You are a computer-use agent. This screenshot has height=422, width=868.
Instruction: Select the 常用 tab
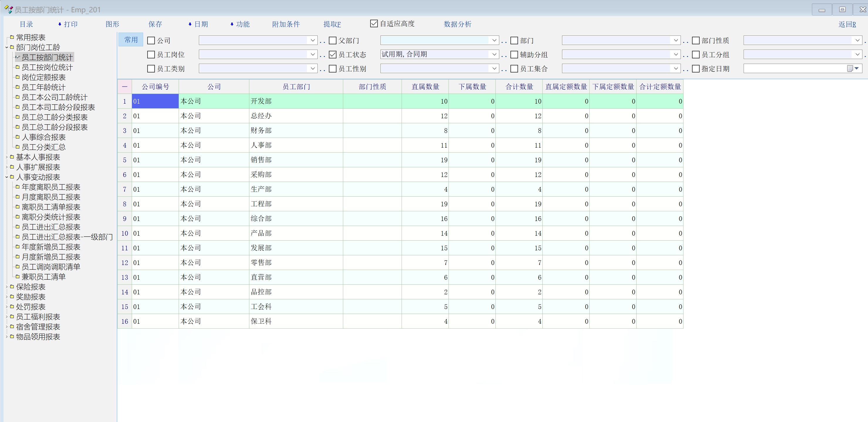tap(131, 40)
